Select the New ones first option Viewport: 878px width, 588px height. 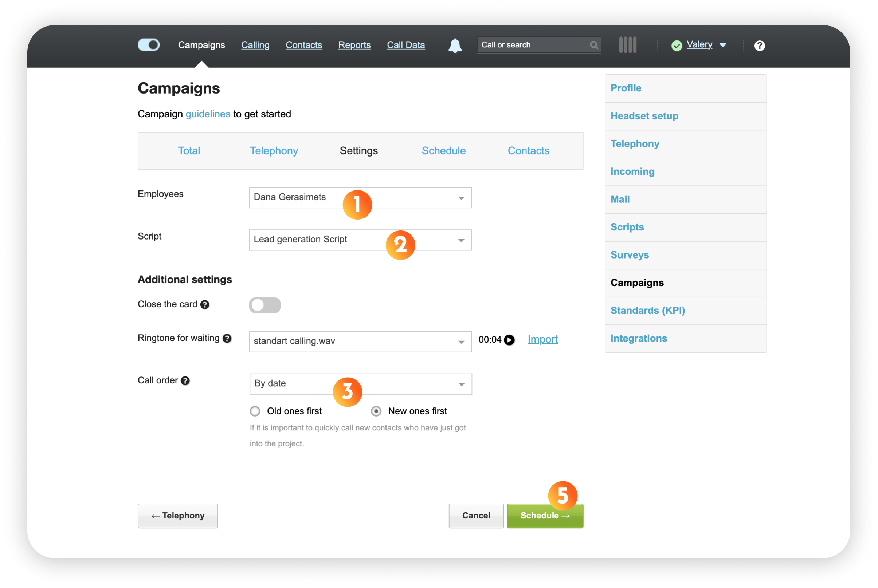376,411
